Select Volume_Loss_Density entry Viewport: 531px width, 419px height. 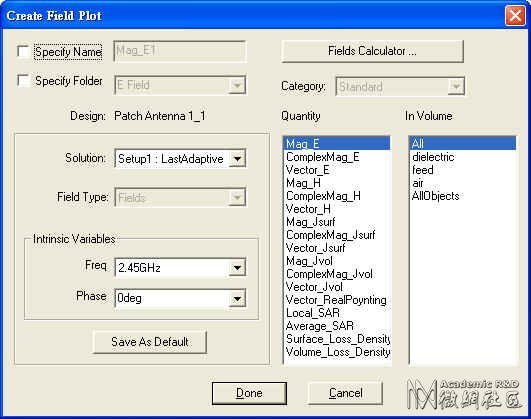(338, 352)
